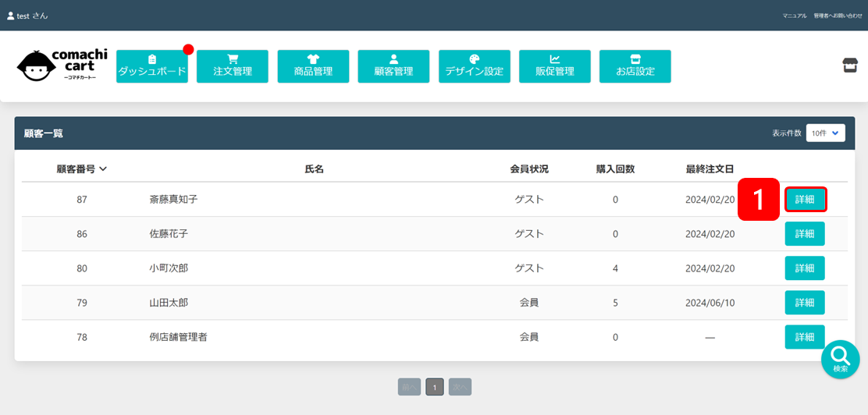Open the round 検索 search button

tap(841, 359)
